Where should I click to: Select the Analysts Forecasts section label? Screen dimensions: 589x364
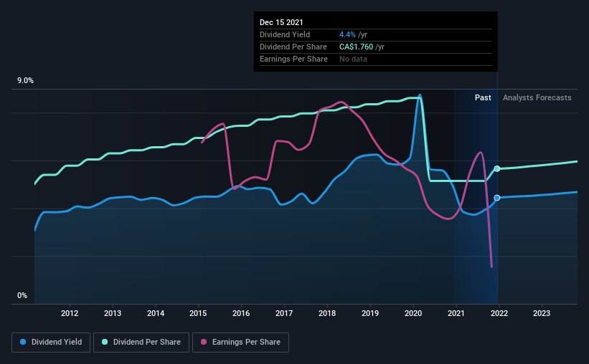coord(537,97)
